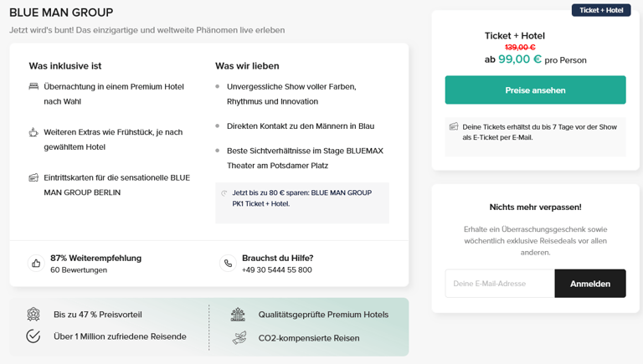Click the BLUE MAN GROUP heading
Viewport: 643px width, 364px height.
pyautogui.click(x=61, y=13)
